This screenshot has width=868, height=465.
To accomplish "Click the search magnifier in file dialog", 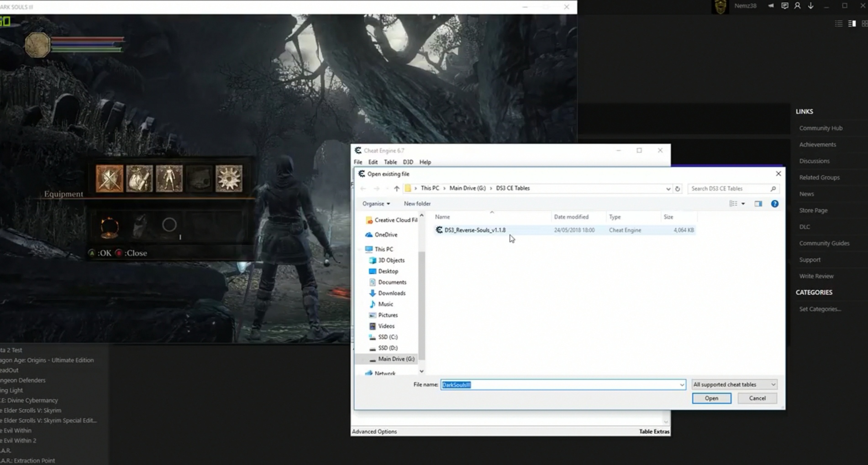I will coord(773,189).
